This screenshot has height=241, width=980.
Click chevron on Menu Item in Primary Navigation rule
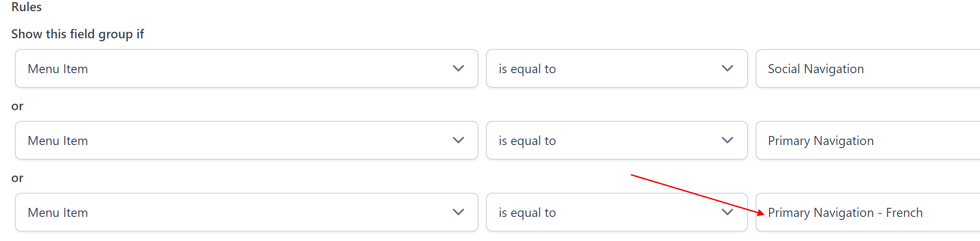(458, 140)
